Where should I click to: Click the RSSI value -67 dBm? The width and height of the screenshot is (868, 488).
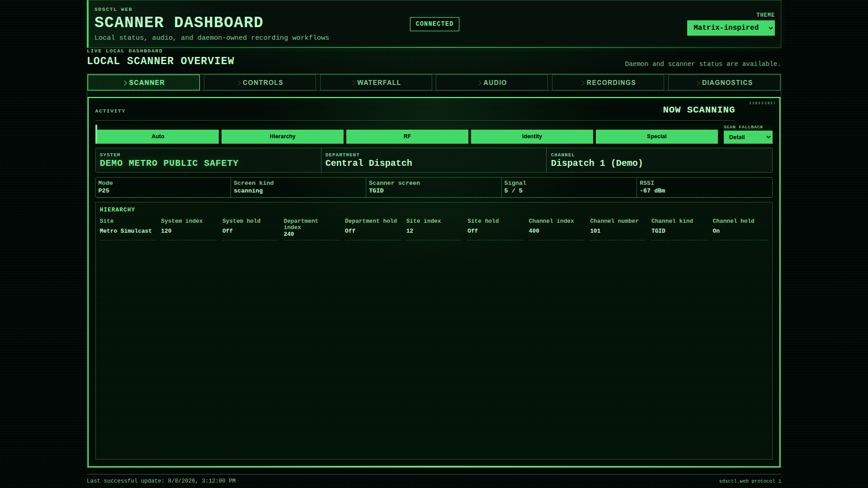pyautogui.click(x=652, y=191)
